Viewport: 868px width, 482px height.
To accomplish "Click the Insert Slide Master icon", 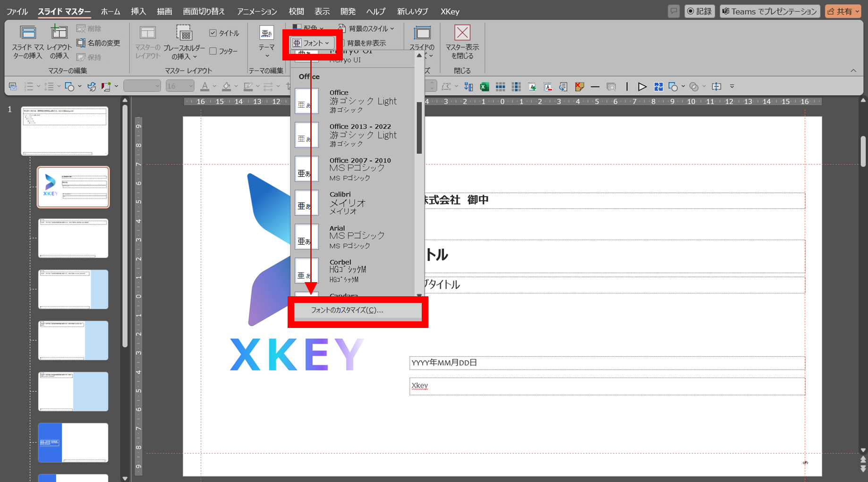I will [x=28, y=33].
